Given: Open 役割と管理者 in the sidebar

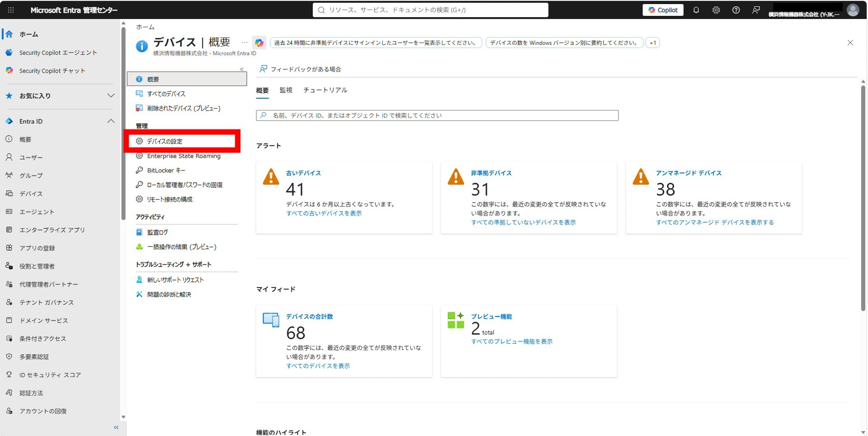Looking at the screenshot, I should pos(37,266).
